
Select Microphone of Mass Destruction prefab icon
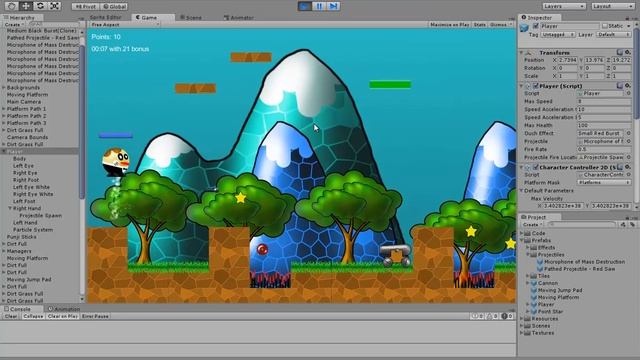click(540, 262)
